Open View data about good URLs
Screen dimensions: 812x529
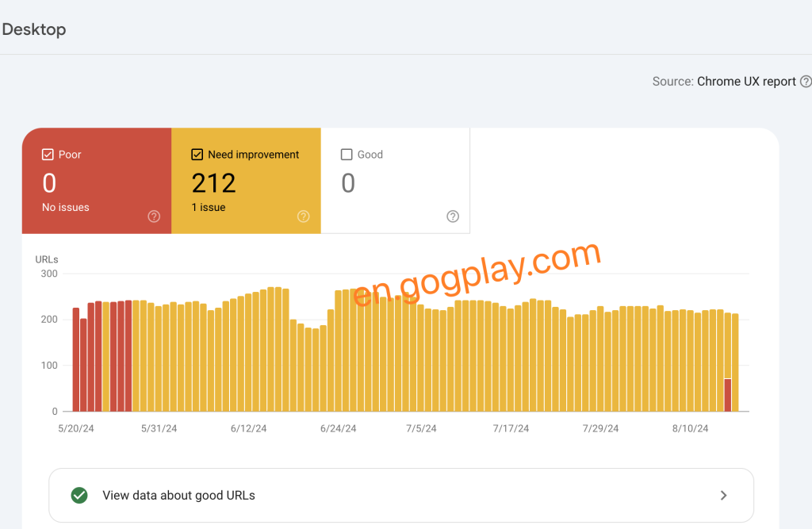pos(401,496)
